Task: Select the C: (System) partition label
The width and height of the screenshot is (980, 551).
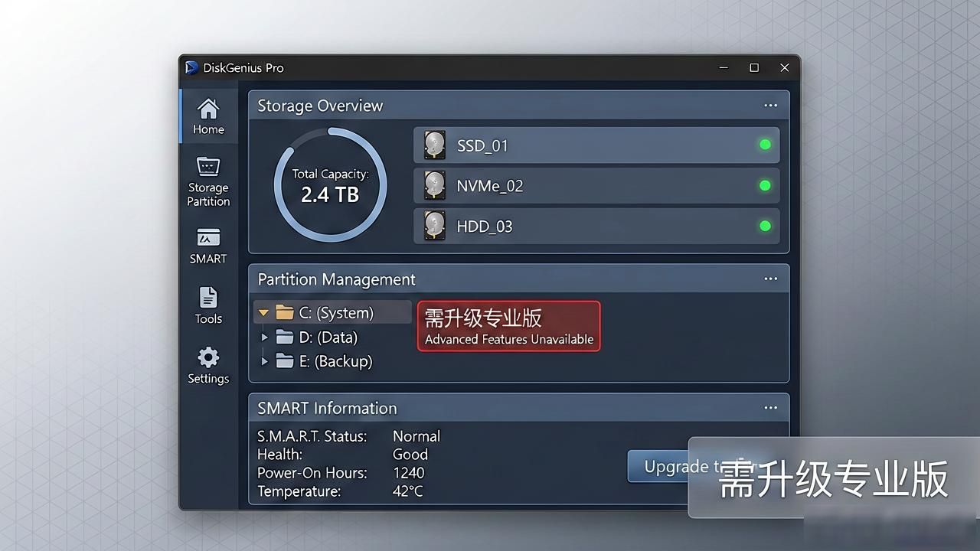Action: pos(336,312)
